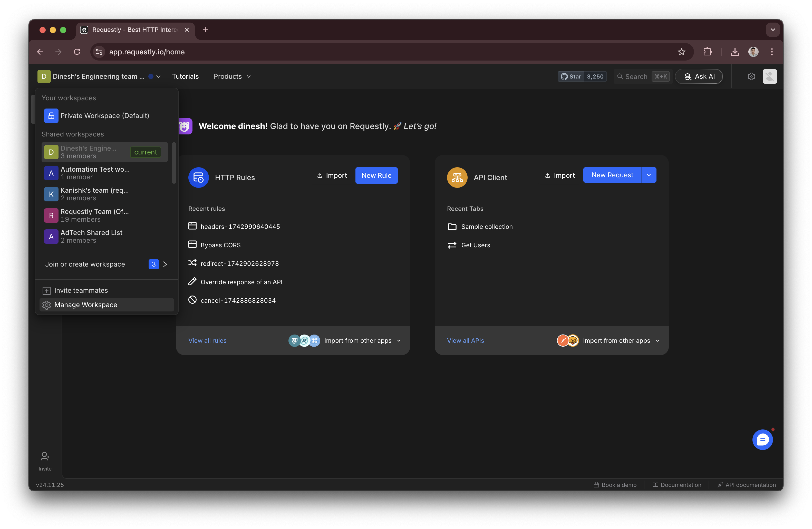Image resolution: width=812 pixels, height=529 pixels.
Task: Select Private Workspace (Default)
Action: [x=104, y=116]
